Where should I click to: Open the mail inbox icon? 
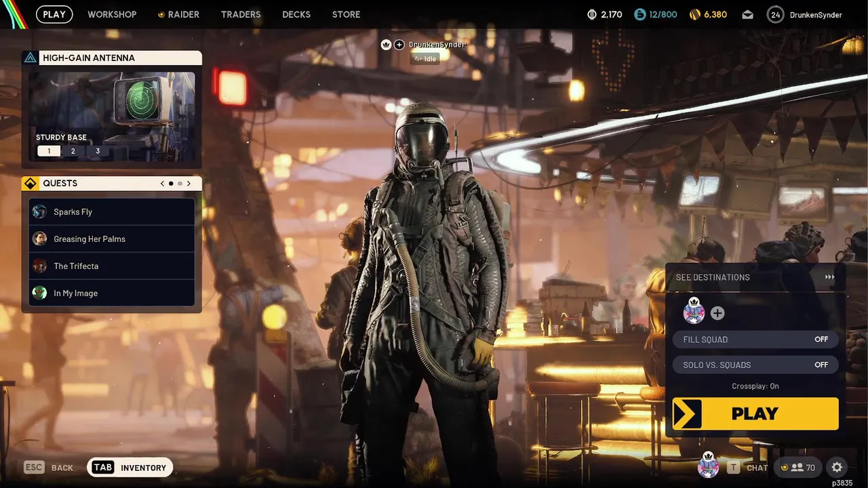click(x=747, y=14)
